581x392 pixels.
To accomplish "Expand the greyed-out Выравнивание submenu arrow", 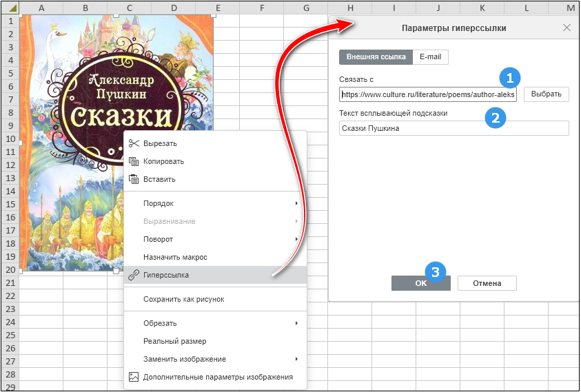I will (296, 221).
